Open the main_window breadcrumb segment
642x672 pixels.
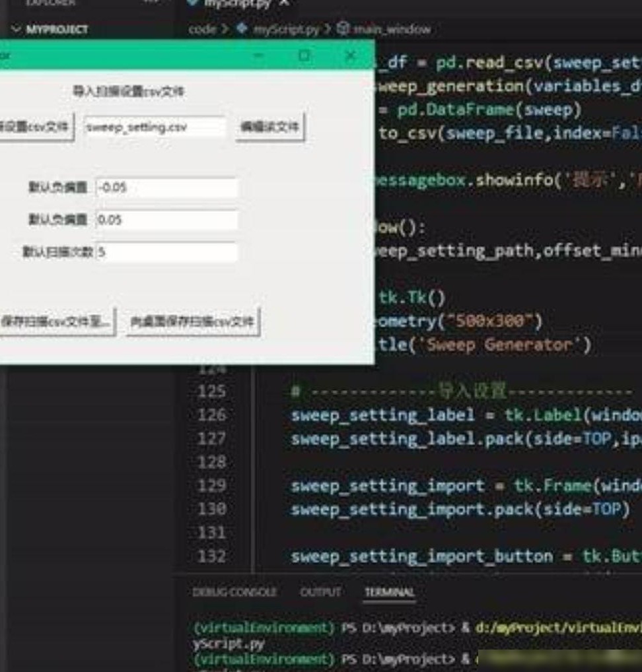pos(391,29)
